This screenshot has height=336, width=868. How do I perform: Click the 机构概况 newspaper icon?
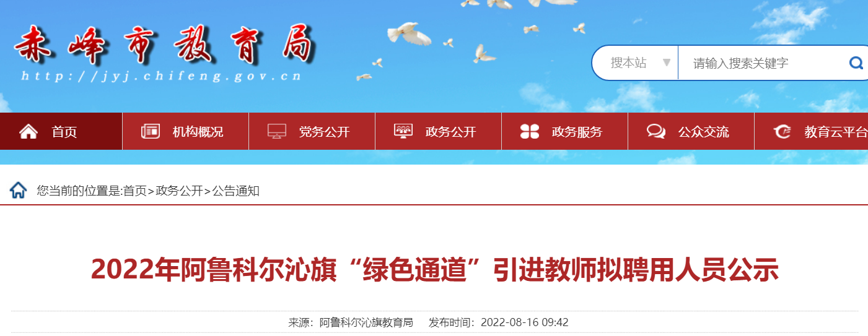tap(151, 131)
